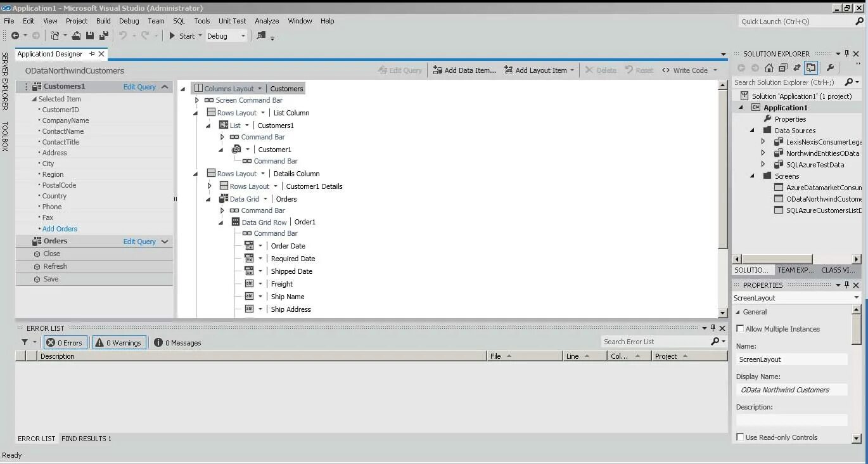Click the Error List search magnifier icon
Screen dimensions: 868x464
pyautogui.click(x=715, y=342)
